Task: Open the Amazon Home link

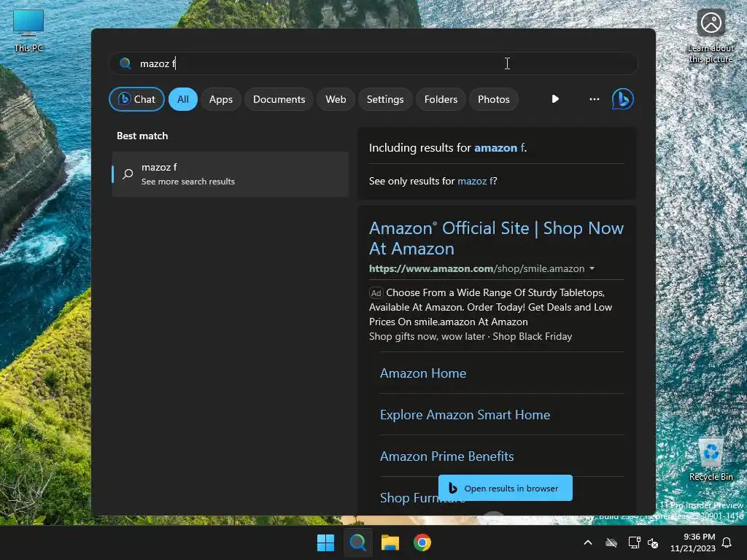Action: coord(423,373)
